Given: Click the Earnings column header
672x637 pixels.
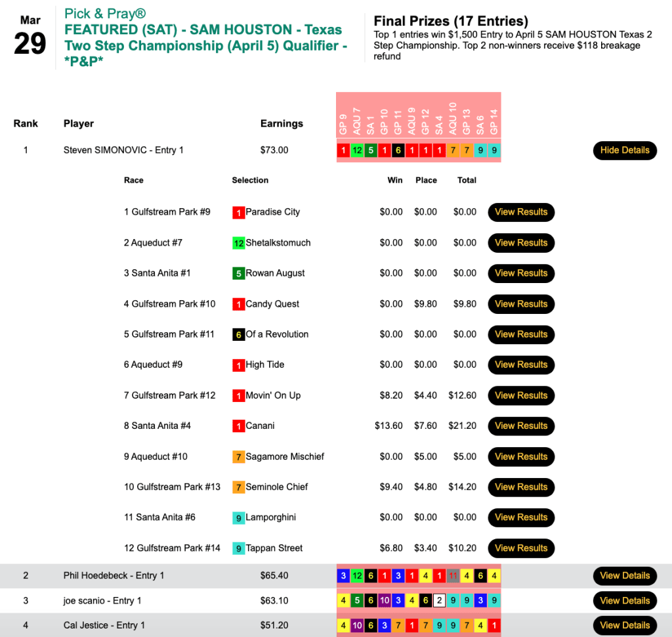Looking at the screenshot, I should point(282,123).
